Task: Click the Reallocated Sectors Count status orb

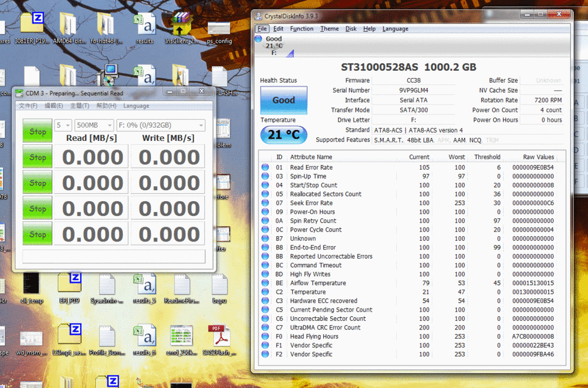Action: coord(265,194)
